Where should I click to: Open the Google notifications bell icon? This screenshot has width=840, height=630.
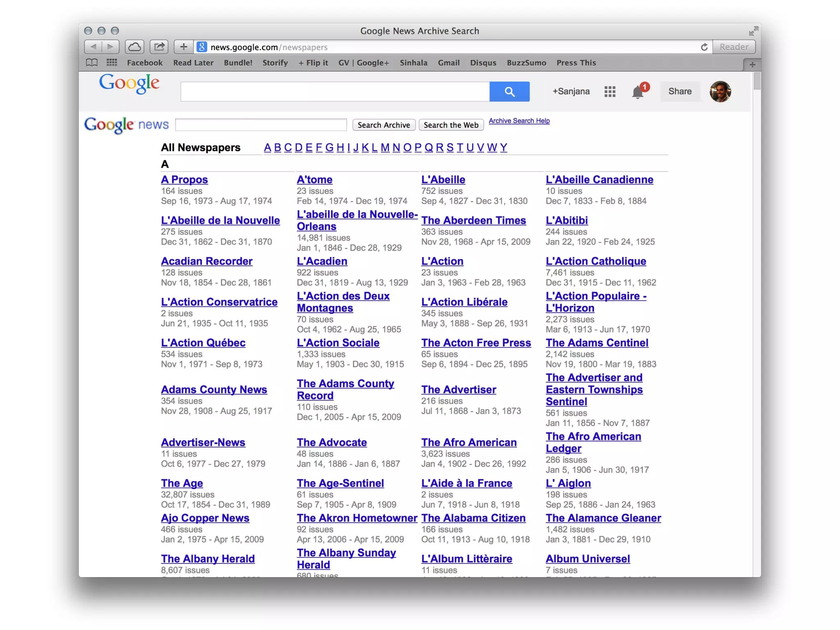coord(637,92)
